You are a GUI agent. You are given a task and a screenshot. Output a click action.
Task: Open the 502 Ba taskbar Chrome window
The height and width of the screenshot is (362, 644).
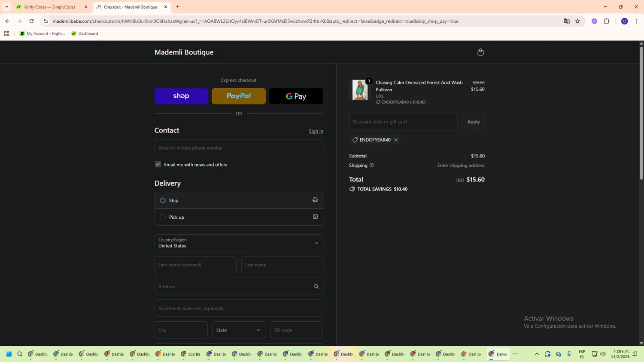pos(191,354)
